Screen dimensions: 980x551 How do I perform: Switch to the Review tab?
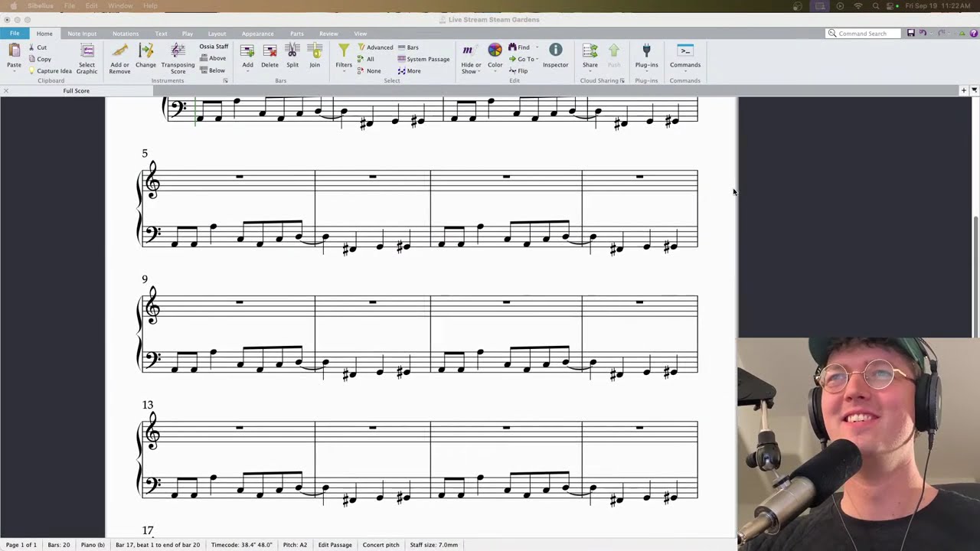(x=328, y=34)
